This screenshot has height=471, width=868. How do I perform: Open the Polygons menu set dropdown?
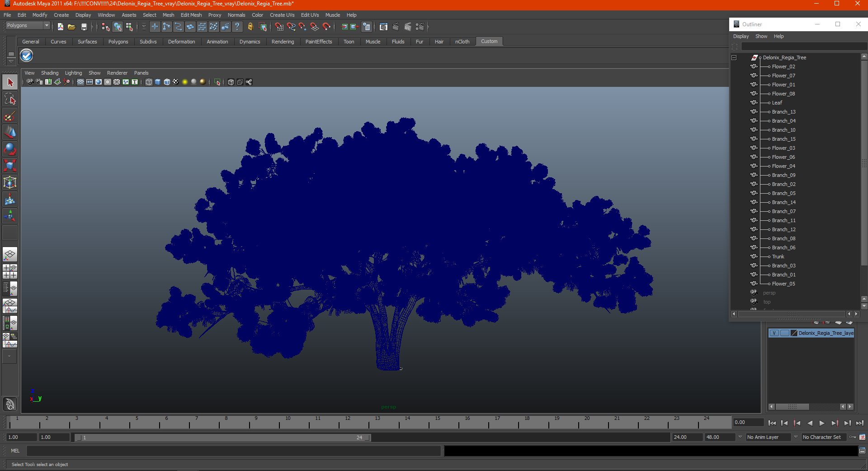(28, 26)
